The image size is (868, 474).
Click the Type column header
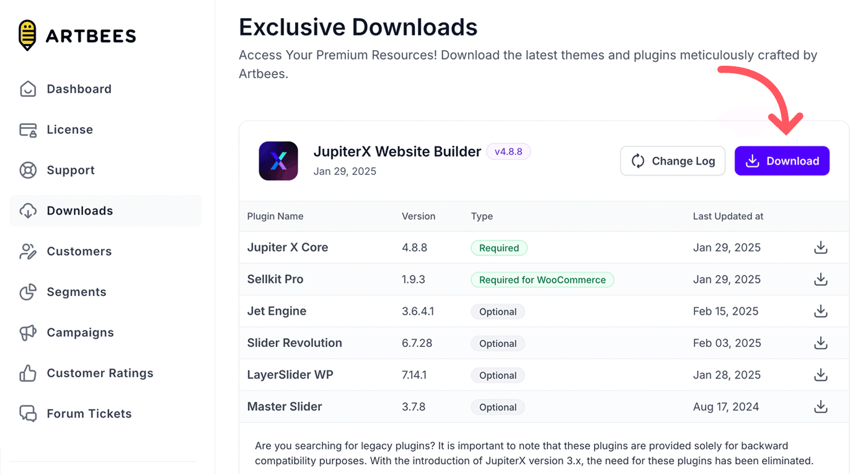482,217
